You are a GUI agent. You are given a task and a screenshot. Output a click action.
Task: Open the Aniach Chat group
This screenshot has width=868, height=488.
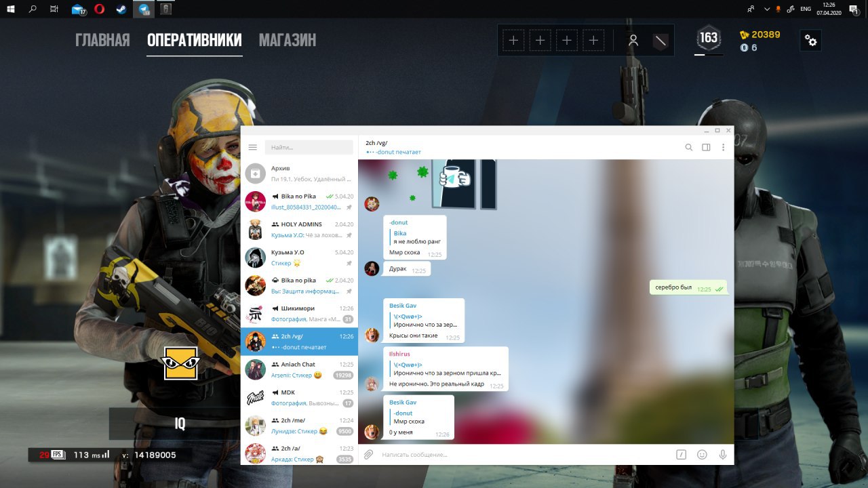(299, 370)
